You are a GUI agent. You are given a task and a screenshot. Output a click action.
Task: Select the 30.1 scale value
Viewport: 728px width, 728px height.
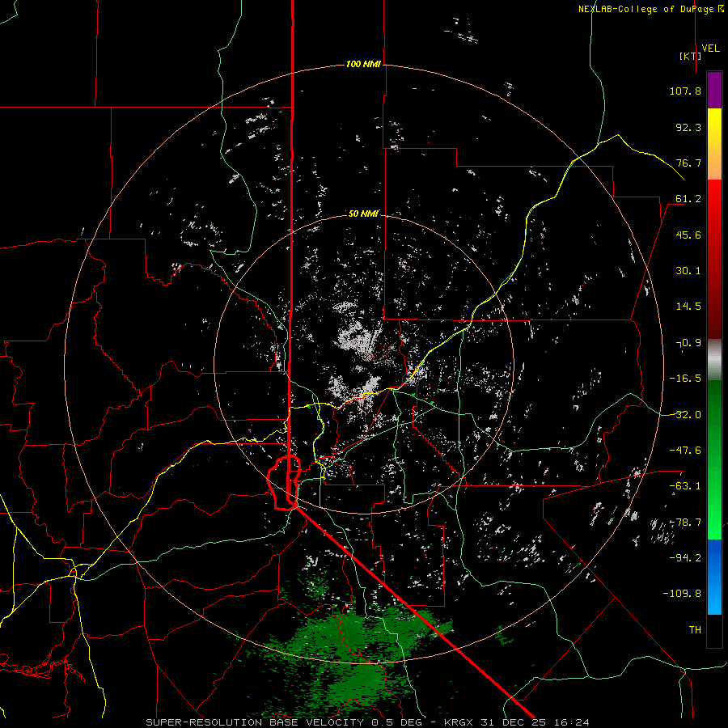pyautogui.click(x=688, y=271)
